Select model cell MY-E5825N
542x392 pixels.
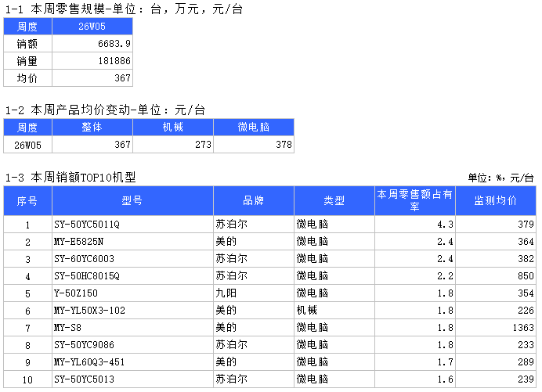point(132,242)
